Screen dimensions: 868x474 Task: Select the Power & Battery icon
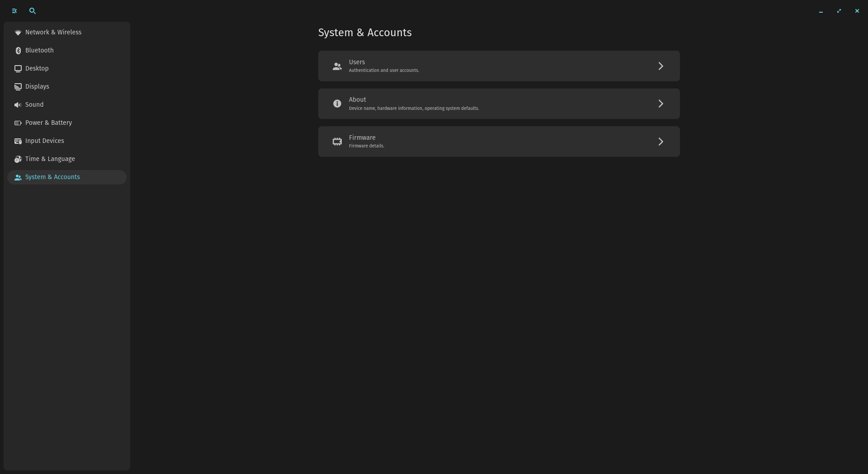(x=18, y=123)
